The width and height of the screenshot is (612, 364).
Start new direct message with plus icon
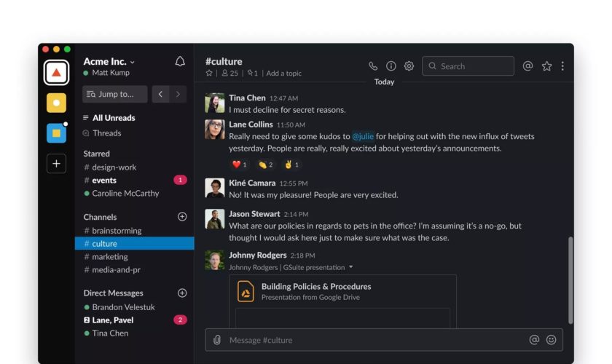point(182,293)
